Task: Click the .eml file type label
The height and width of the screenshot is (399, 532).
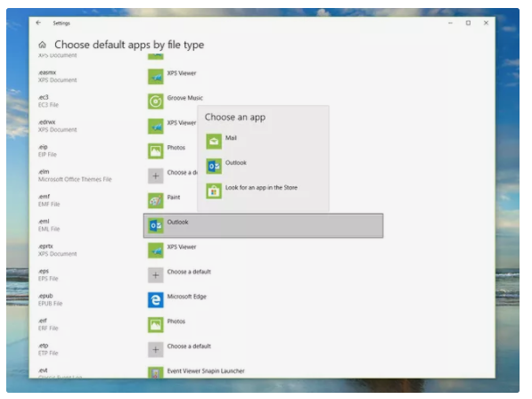Action: point(44,222)
